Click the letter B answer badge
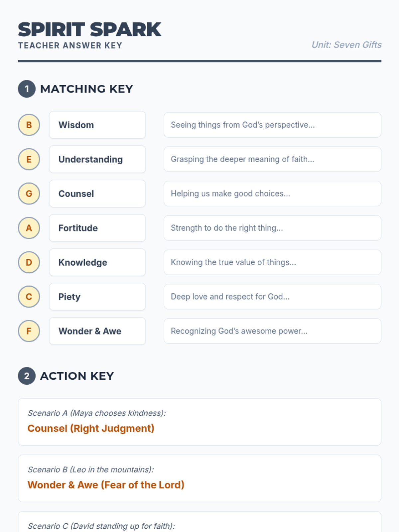 pos(29,125)
